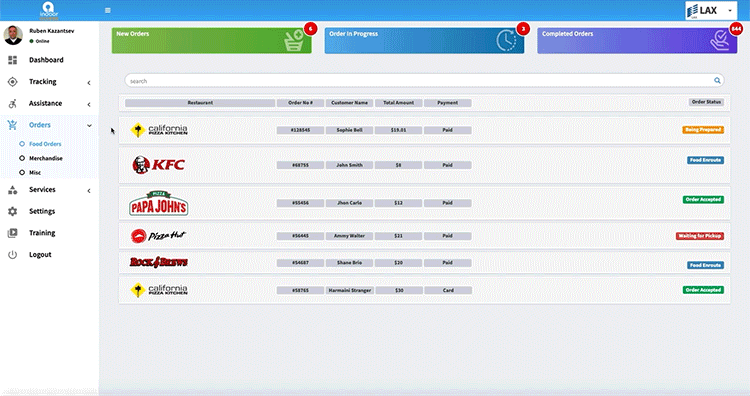Collapse the Orders submenu chevron
The image size is (750, 396).
coord(89,126)
